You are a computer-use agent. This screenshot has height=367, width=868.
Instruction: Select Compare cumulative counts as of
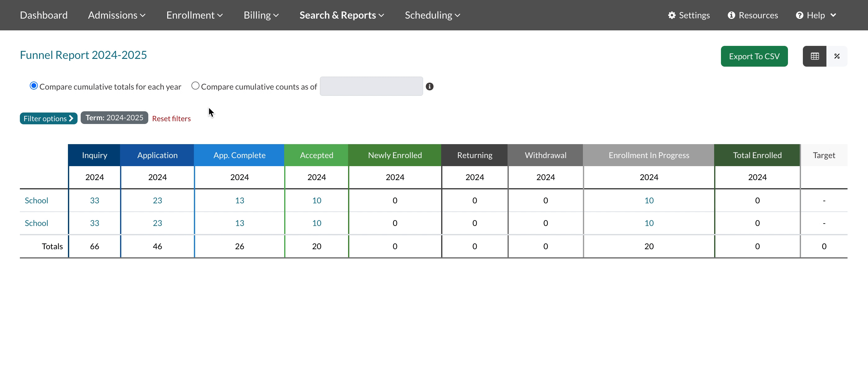point(195,86)
